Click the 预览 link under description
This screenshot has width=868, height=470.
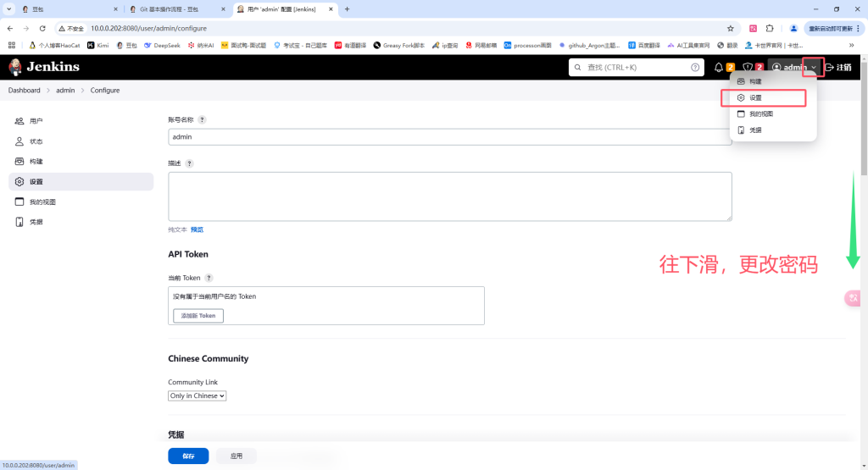tap(197, 229)
